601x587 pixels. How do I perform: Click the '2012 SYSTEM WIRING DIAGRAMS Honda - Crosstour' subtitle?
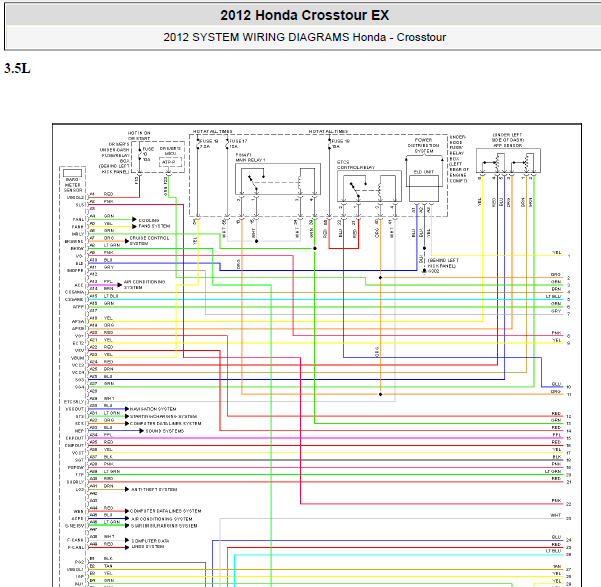coord(304,37)
